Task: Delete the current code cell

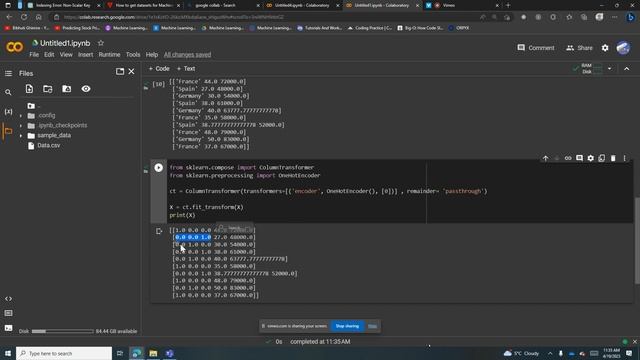Action: (613, 158)
